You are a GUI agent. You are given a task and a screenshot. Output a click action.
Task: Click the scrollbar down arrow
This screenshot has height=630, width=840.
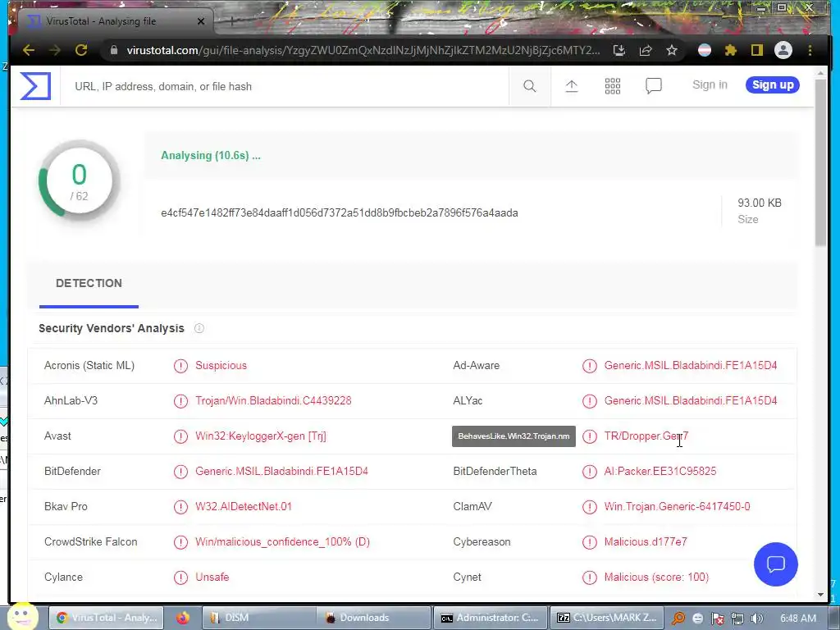820,595
